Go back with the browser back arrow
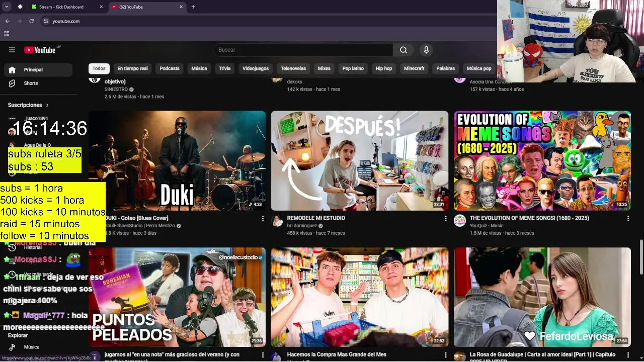The width and height of the screenshot is (644, 362). coord(7,21)
